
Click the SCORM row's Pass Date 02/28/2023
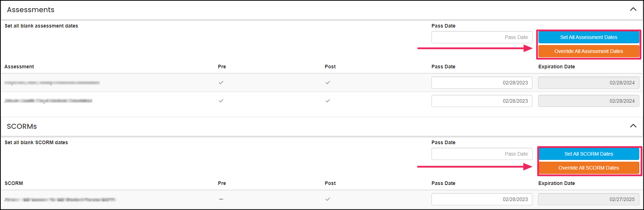pos(482,199)
